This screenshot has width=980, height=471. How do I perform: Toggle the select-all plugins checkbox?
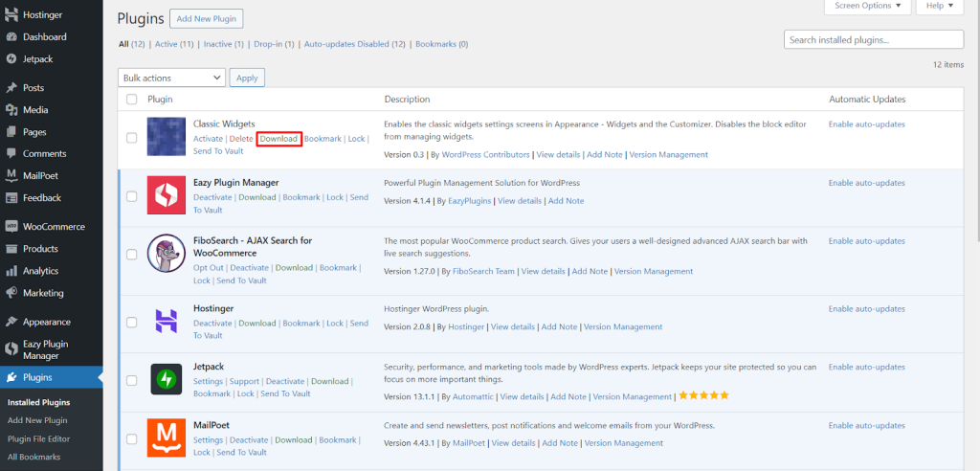[132, 99]
